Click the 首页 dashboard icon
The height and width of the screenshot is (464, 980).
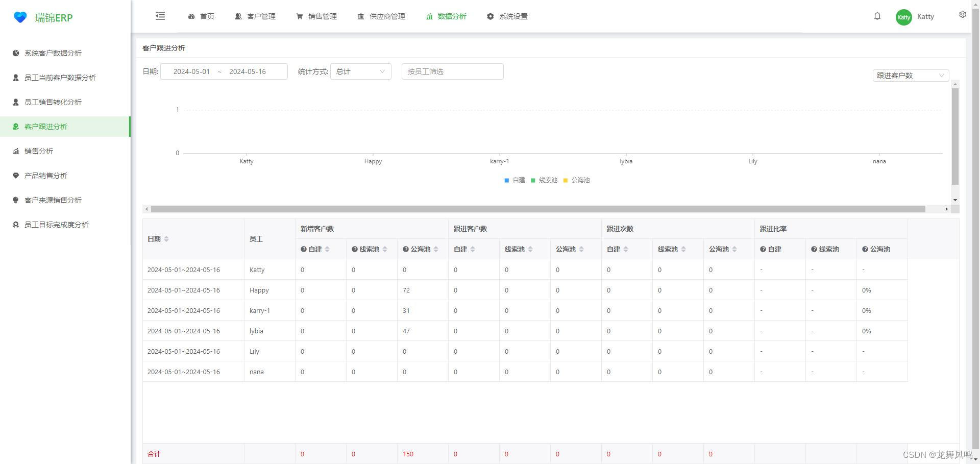[191, 16]
